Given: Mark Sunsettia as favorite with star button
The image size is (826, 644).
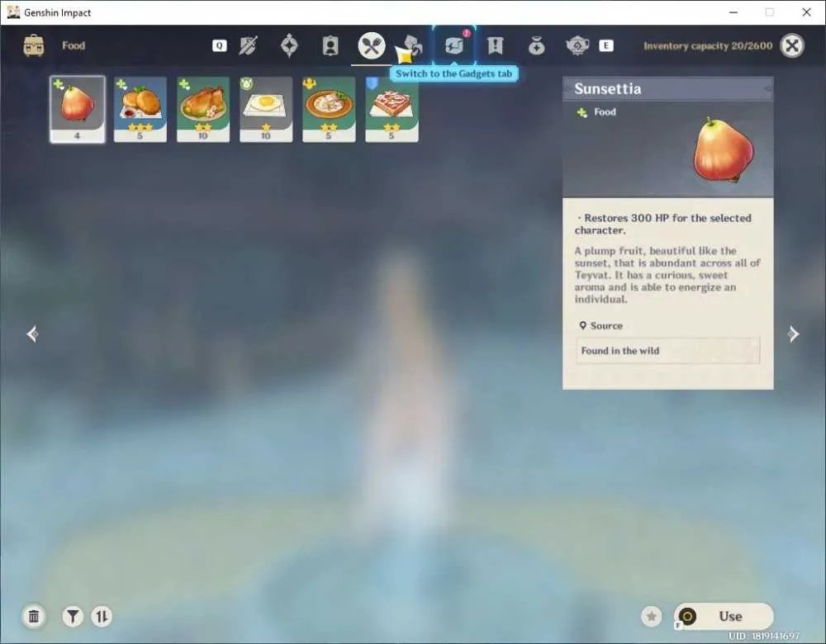Looking at the screenshot, I should [x=651, y=616].
